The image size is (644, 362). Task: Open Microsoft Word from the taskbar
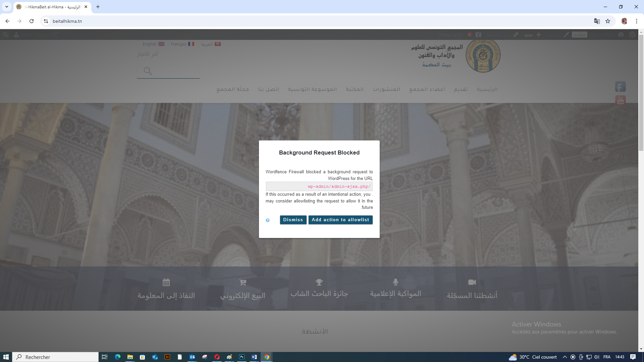[x=254, y=357]
